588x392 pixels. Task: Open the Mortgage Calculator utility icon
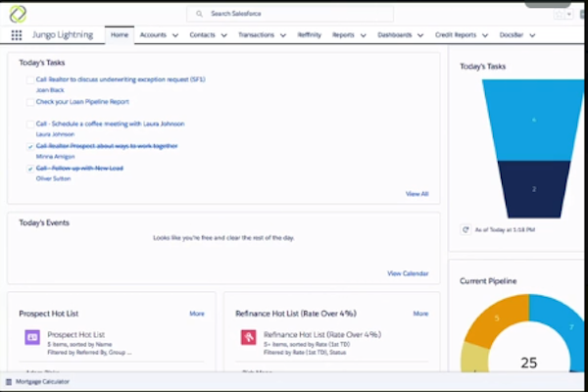coord(9,382)
